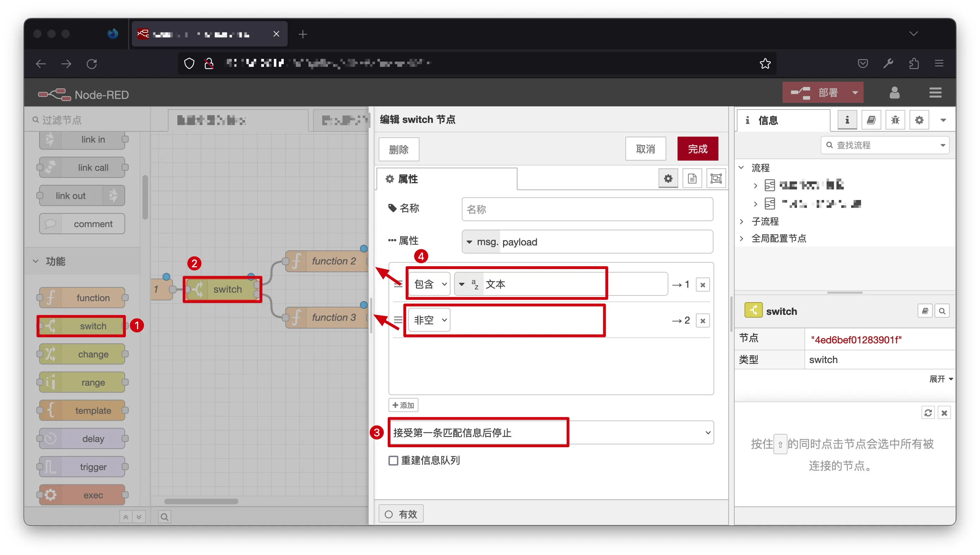Open the 接受第一条匹配信息后停止 dropdown
Viewport: 980px width, 555px height.
551,433
